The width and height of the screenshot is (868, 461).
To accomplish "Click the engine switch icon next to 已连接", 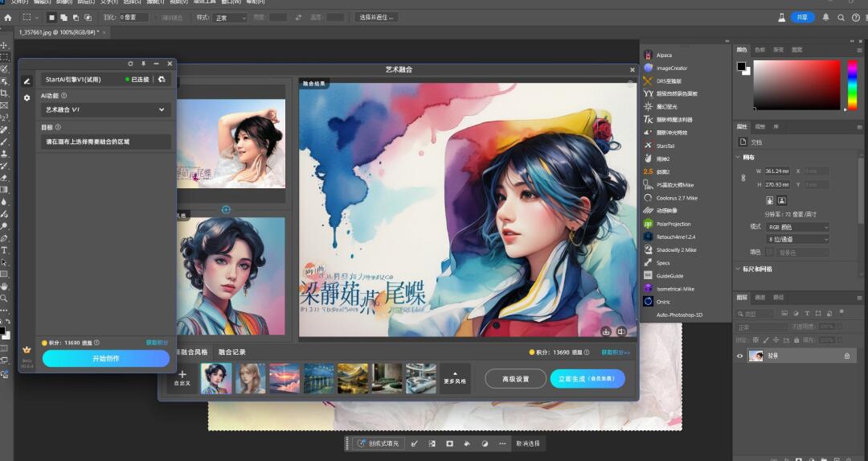I will (x=162, y=79).
